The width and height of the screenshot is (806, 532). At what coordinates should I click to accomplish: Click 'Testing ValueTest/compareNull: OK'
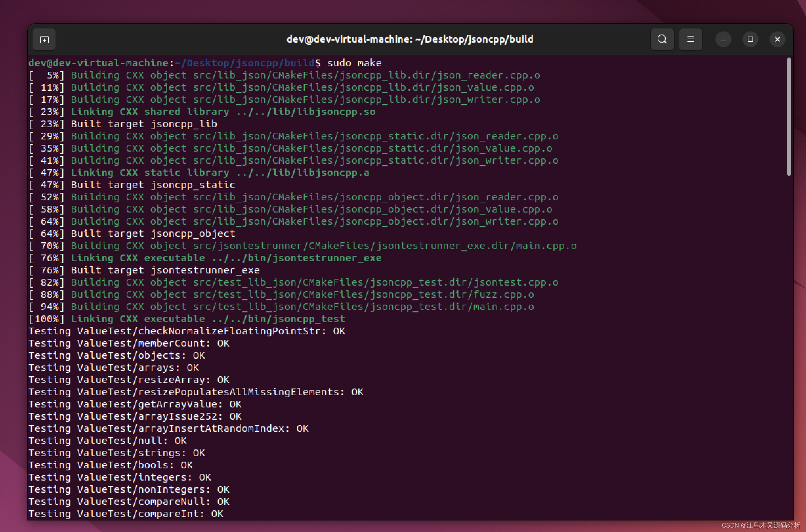tap(129, 502)
